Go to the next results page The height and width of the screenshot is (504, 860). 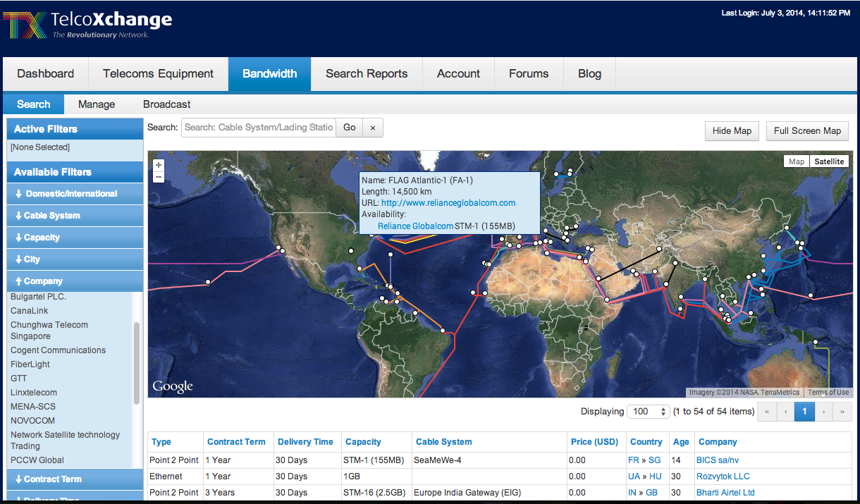[x=823, y=412]
